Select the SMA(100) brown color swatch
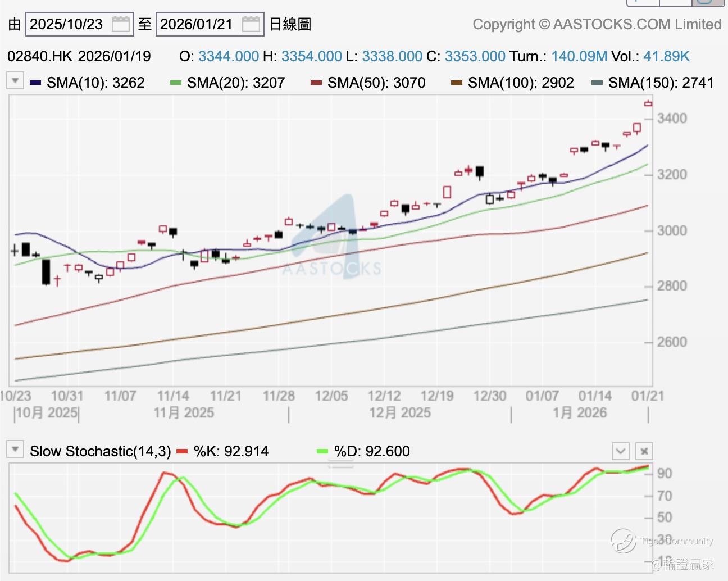The height and width of the screenshot is (581, 728). point(457,83)
